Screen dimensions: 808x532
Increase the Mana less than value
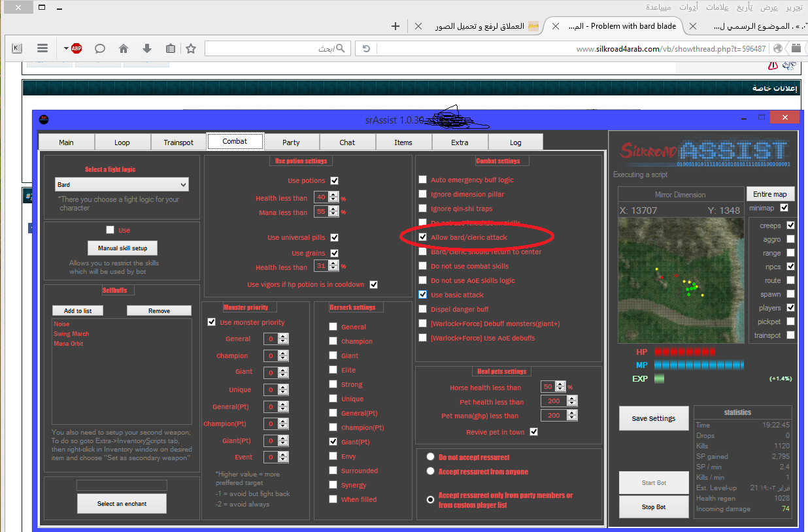tap(333, 209)
